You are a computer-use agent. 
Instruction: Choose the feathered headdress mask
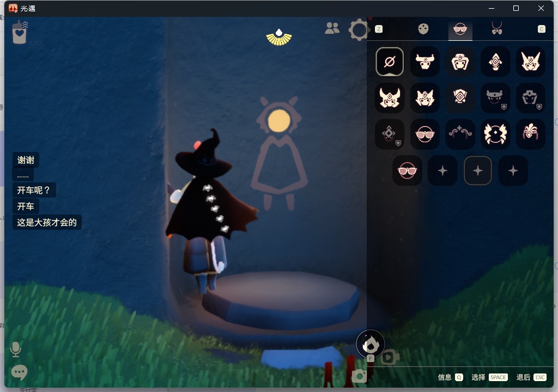531,134
